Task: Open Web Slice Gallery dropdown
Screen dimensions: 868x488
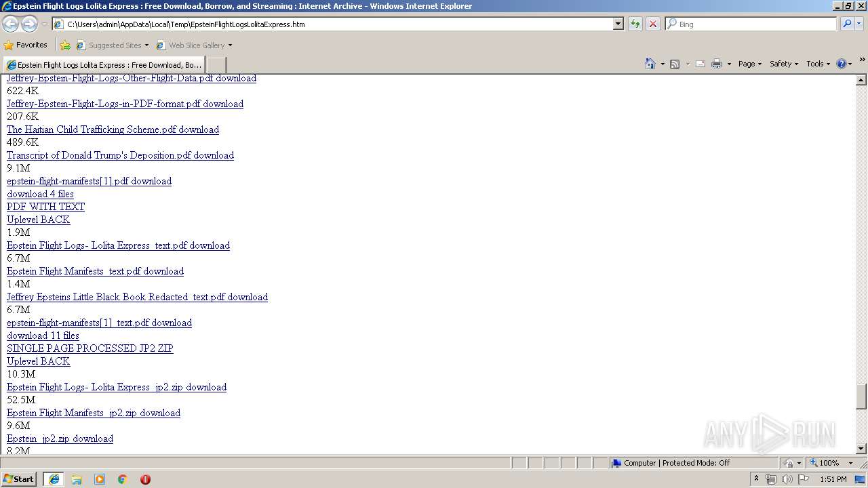Action: pyautogui.click(x=195, y=45)
